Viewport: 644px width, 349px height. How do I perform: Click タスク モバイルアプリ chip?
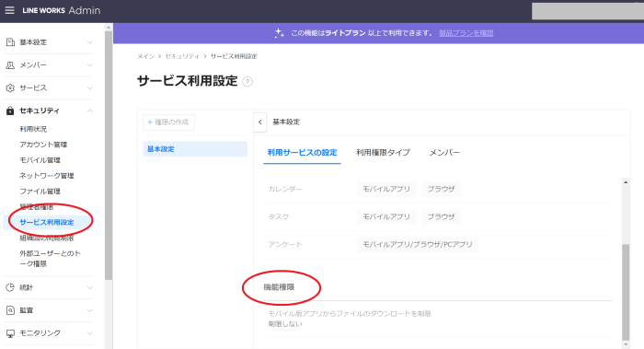[386, 216]
